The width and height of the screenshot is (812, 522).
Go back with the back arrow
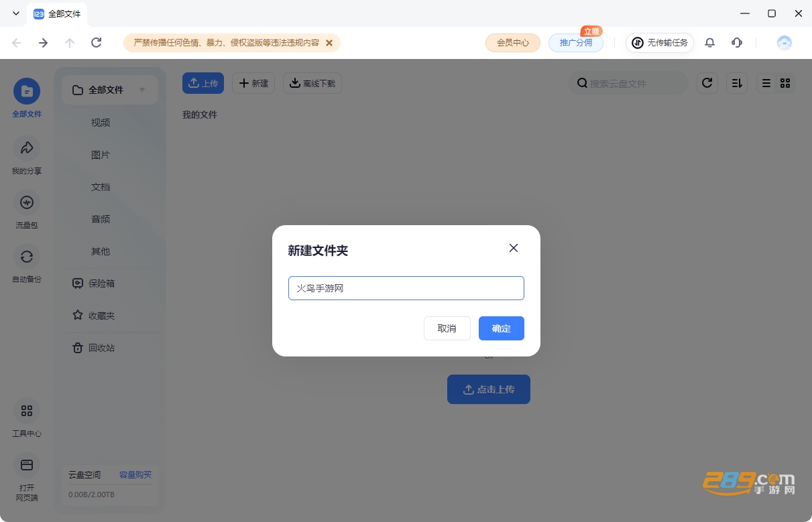(x=17, y=43)
